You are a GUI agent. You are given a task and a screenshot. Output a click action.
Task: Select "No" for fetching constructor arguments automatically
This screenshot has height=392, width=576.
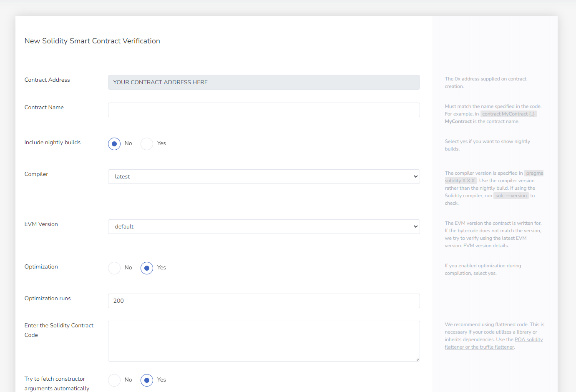coord(114,380)
